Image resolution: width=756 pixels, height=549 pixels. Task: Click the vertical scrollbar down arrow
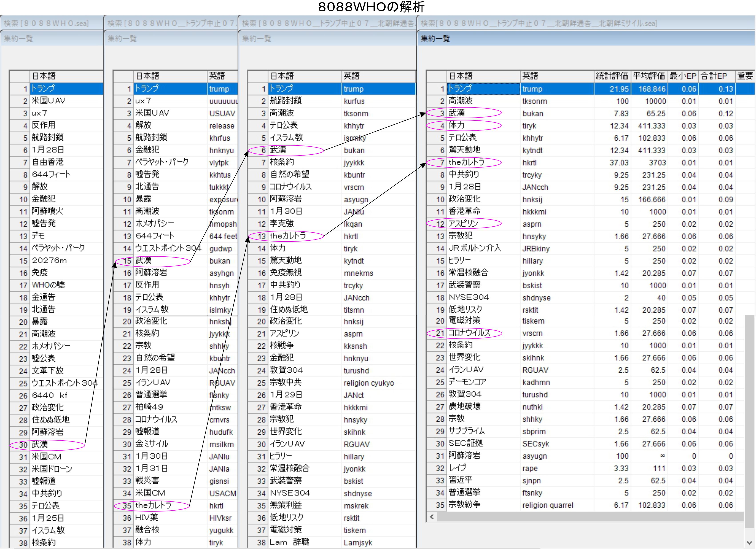pos(749,542)
